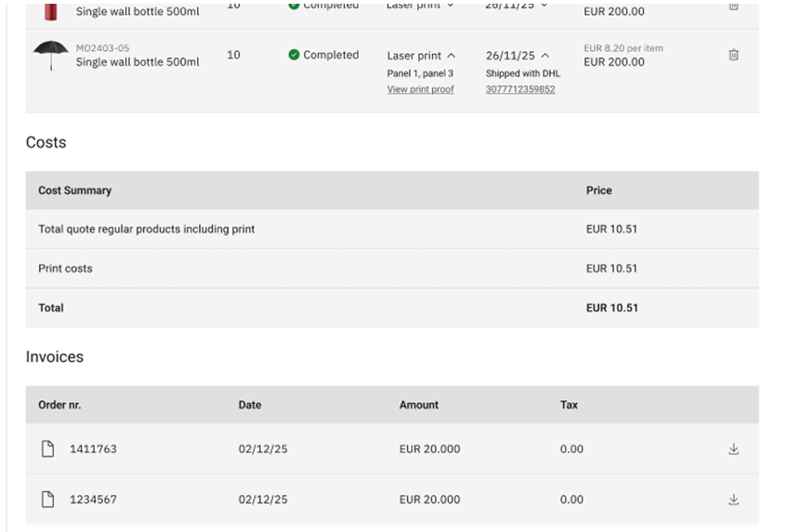Screen dimensions: 787x532
Task: Download invoice for order 1411763
Action: (x=733, y=449)
